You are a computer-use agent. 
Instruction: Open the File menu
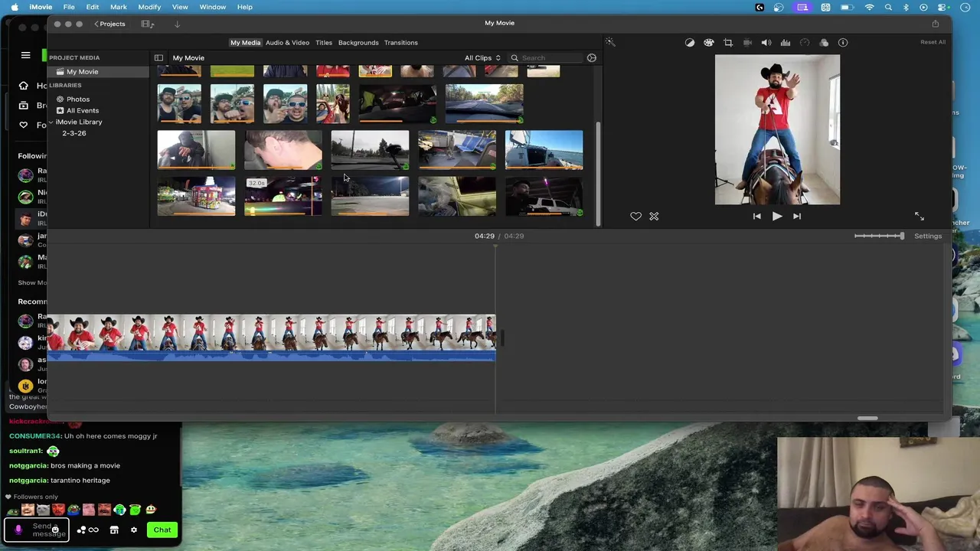coord(69,7)
